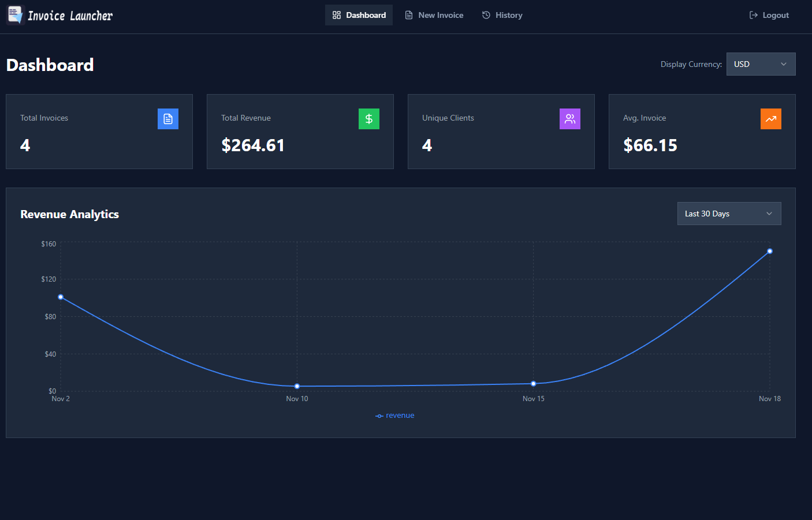Open the Display Currency dropdown
This screenshot has height=520, width=812.
point(761,64)
